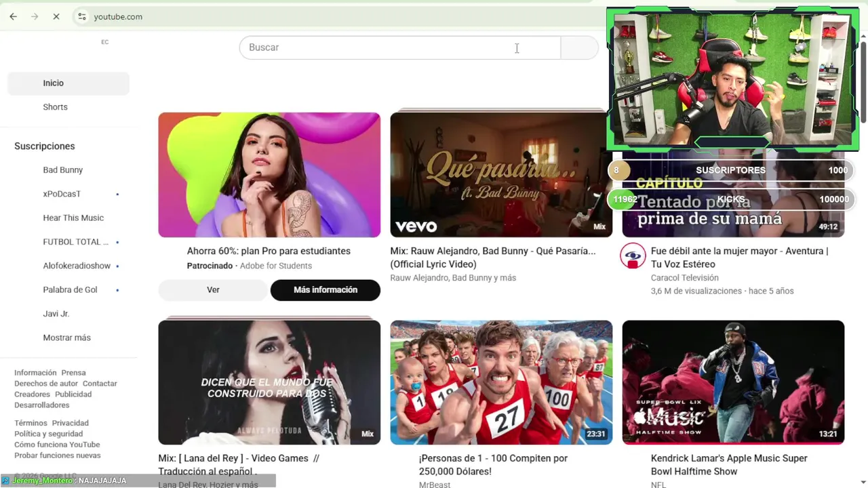Open the Contactar footer link
Viewport: 868px width, 488px height.
click(x=100, y=384)
